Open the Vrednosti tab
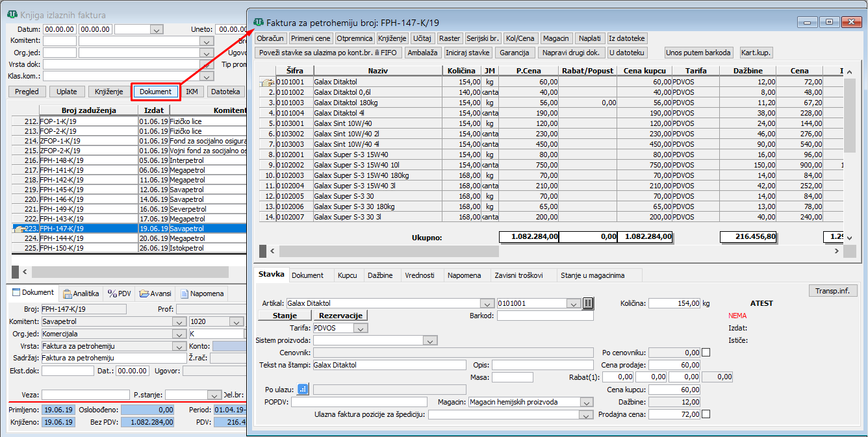This screenshot has height=437, width=868. pyautogui.click(x=420, y=275)
